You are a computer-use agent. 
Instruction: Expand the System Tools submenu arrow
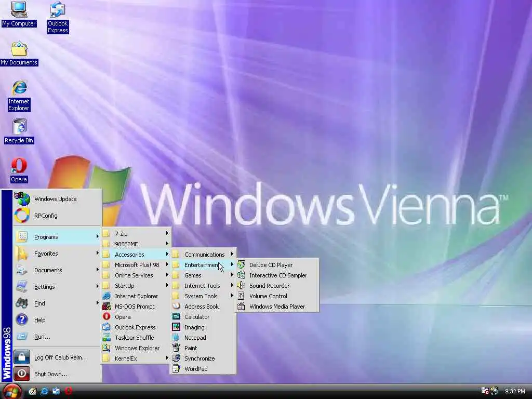(x=232, y=296)
